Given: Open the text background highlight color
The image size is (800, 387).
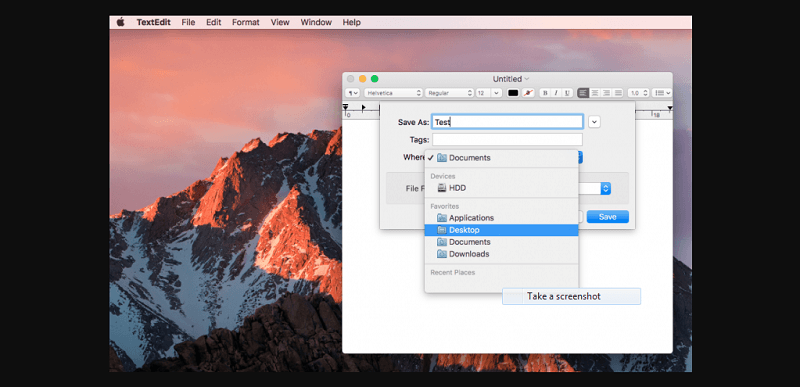Looking at the screenshot, I should 528,93.
